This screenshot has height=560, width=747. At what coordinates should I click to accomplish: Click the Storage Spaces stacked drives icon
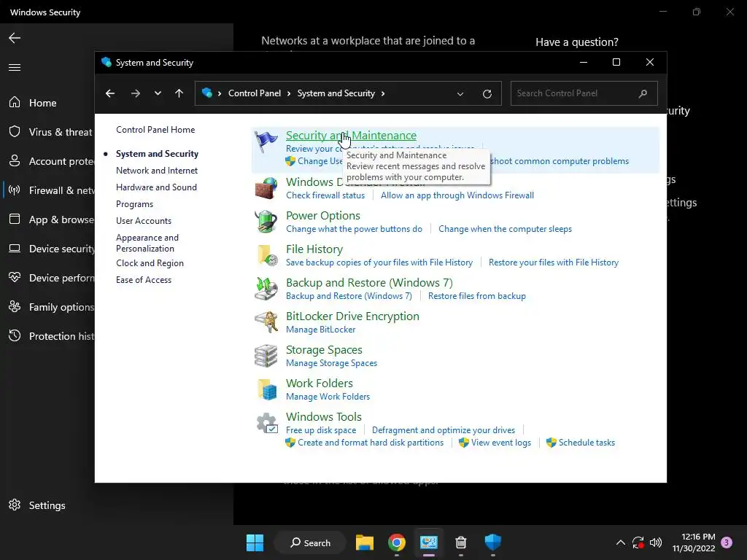(x=266, y=356)
